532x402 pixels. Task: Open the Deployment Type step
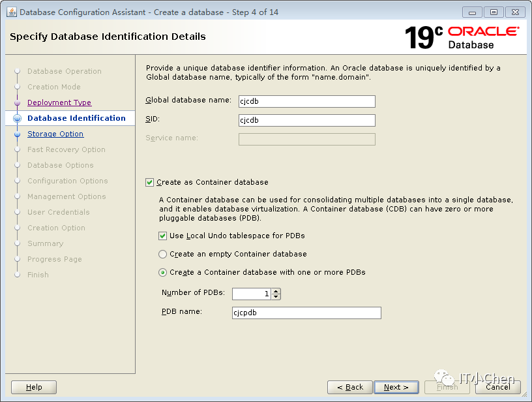pyautogui.click(x=59, y=102)
